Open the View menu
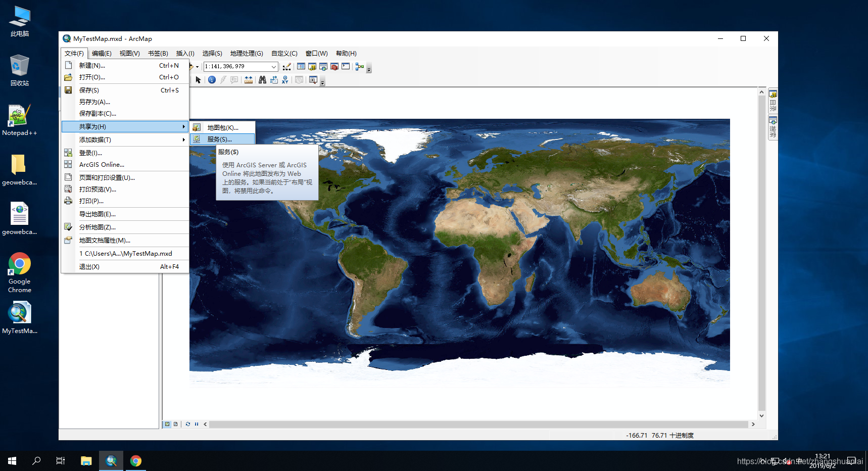 pyautogui.click(x=130, y=54)
